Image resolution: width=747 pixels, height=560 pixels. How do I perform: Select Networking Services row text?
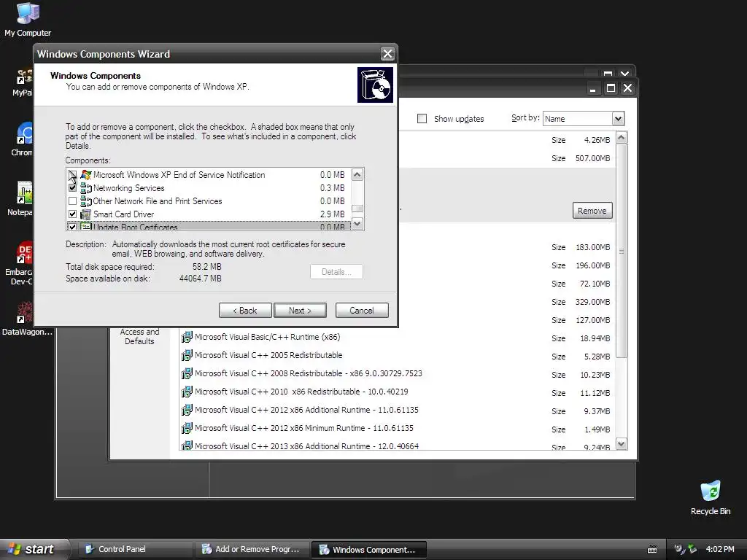(x=129, y=188)
